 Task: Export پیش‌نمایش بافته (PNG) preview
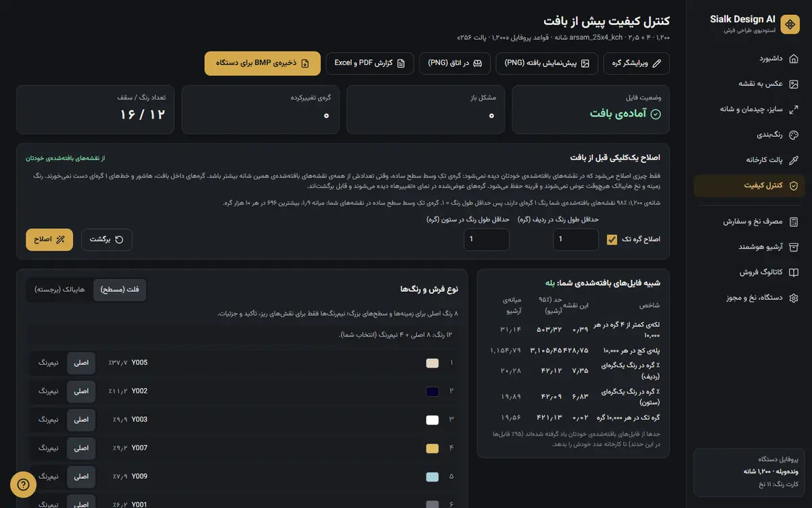click(547, 63)
